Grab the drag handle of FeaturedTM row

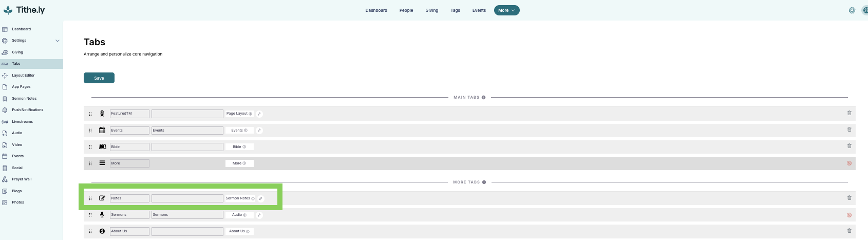pos(90,114)
